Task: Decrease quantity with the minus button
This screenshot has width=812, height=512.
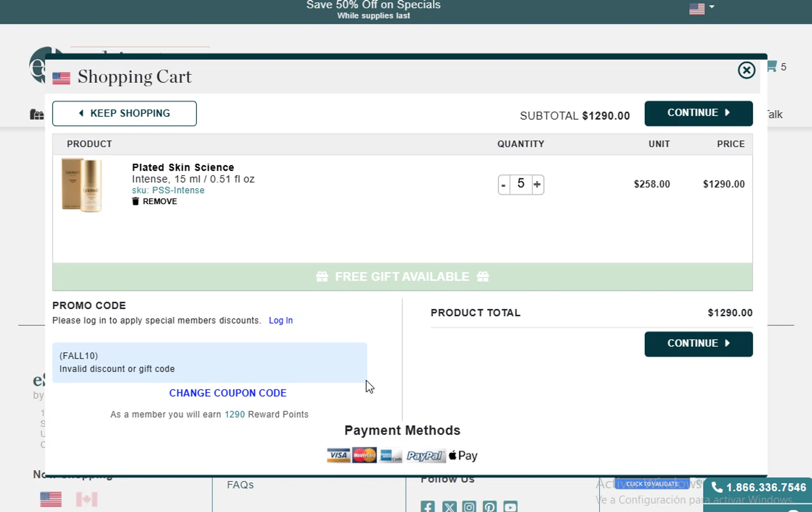Action: pyautogui.click(x=503, y=185)
